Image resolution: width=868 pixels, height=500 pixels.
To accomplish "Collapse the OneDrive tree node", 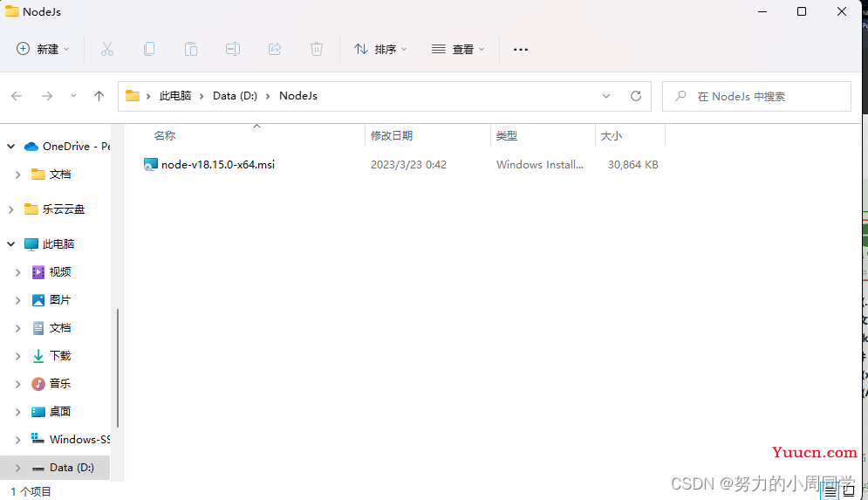I will click(x=10, y=147).
